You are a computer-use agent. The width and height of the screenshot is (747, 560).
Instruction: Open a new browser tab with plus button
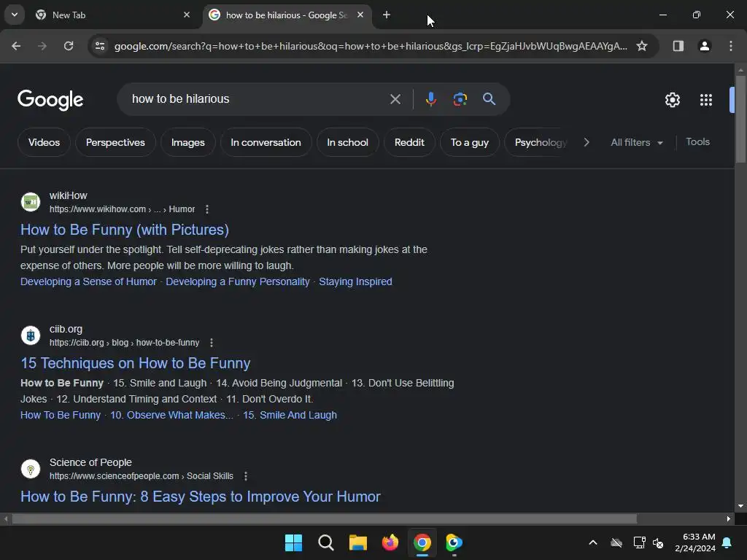[387, 15]
